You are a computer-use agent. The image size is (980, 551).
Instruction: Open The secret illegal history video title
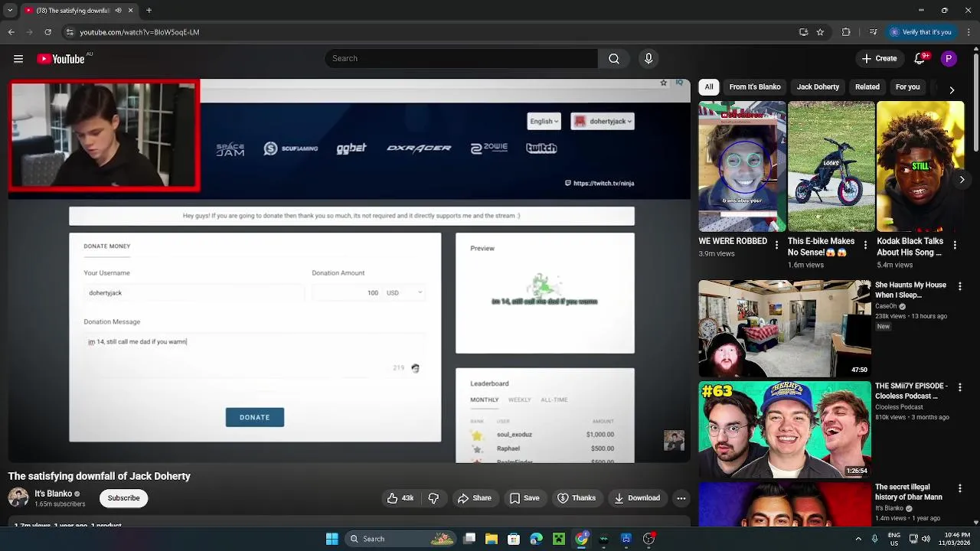[x=910, y=492]
